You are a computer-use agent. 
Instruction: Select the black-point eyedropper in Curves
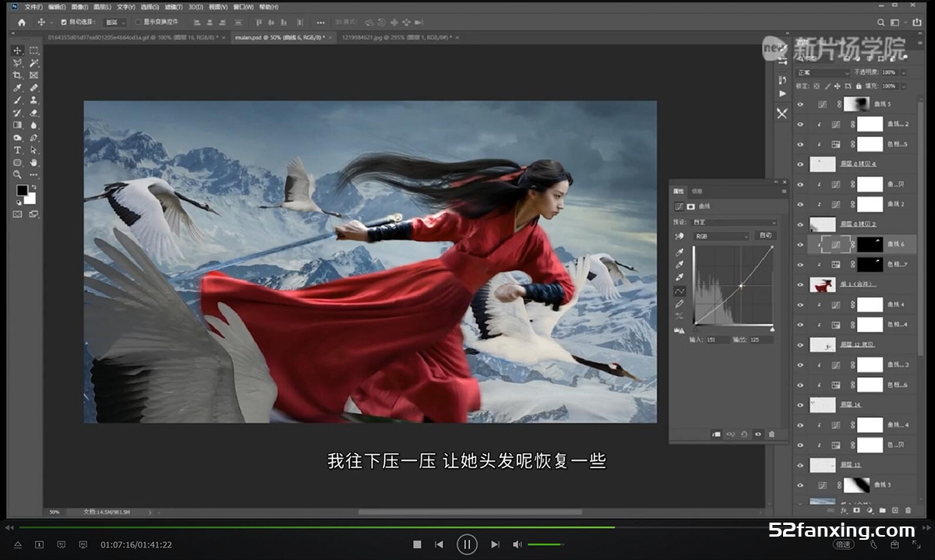coord(679,252)
